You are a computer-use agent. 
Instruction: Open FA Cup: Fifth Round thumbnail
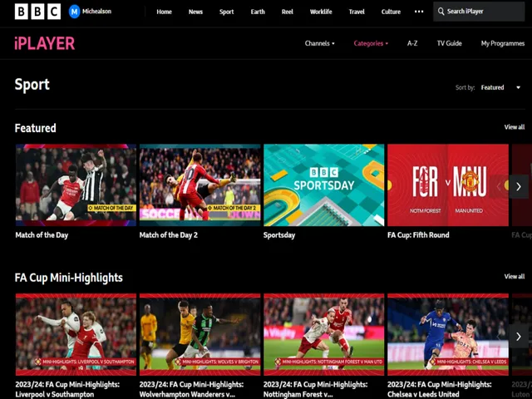[x=447, y=185]
